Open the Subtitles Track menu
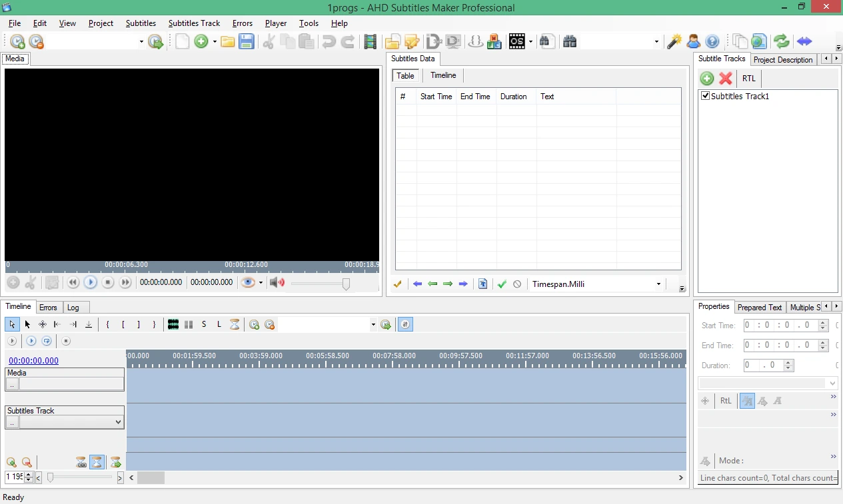 [194, 23]
